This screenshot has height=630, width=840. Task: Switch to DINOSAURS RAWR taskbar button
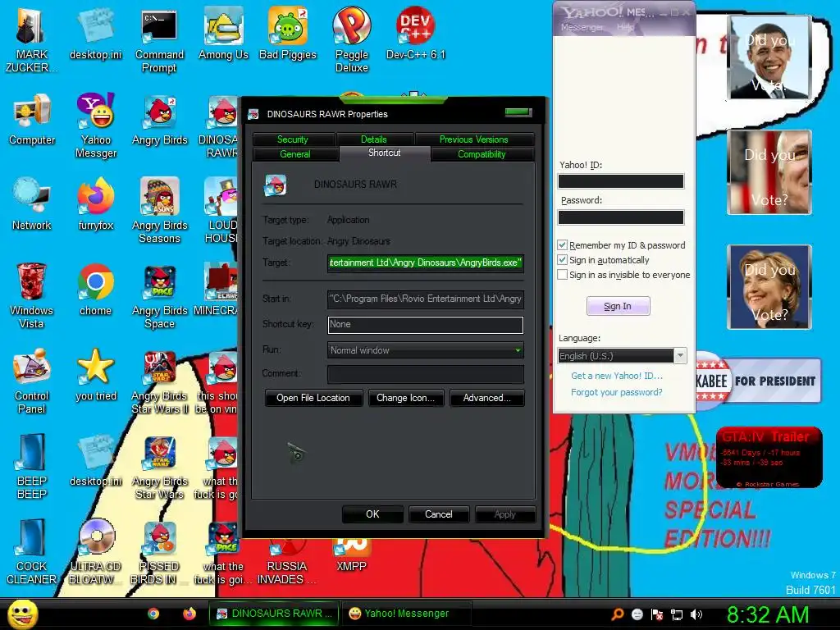(274, 614)
